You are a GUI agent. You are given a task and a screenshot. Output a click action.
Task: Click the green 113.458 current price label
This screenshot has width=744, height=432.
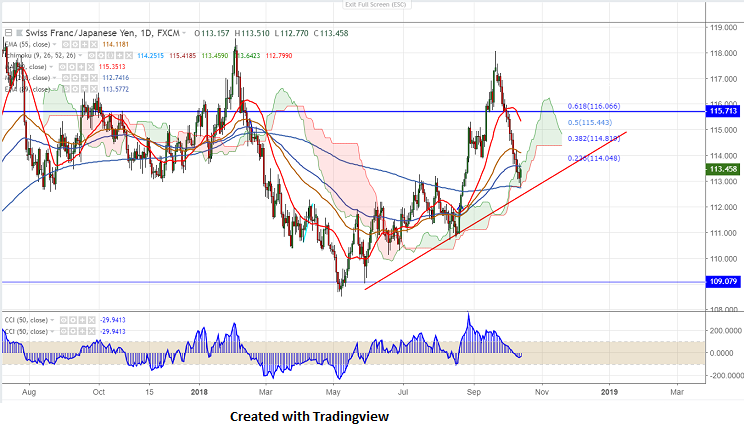click(x=723, y=169)
